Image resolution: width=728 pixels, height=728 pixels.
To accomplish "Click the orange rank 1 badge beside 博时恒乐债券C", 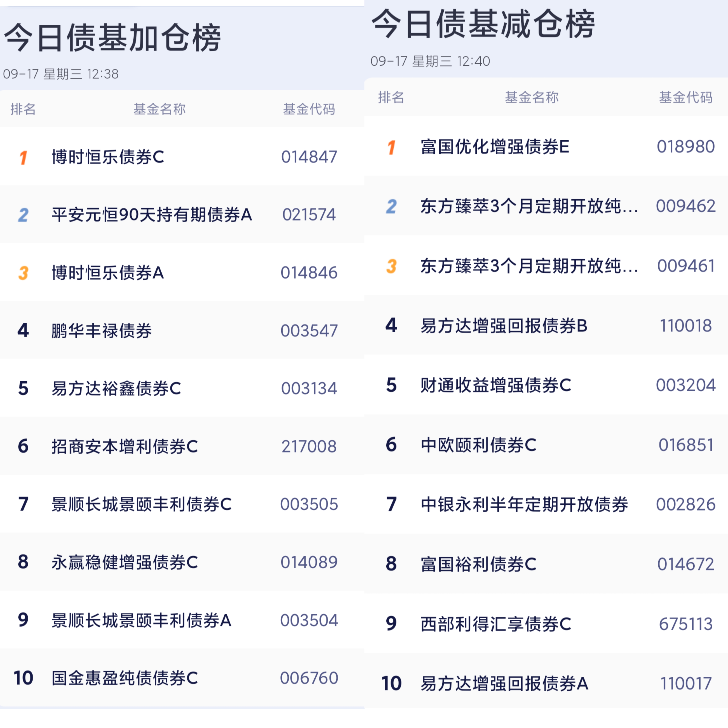I will coord(23,157).
